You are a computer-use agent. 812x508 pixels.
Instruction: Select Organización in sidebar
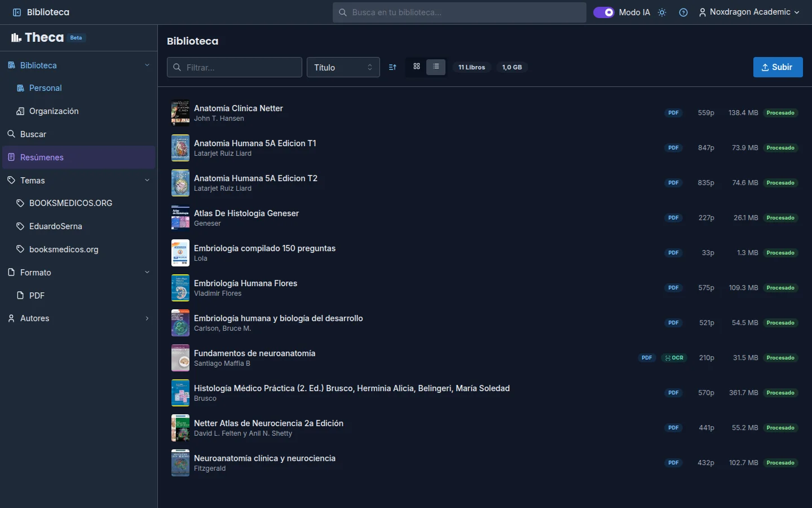tap(79, 111)
